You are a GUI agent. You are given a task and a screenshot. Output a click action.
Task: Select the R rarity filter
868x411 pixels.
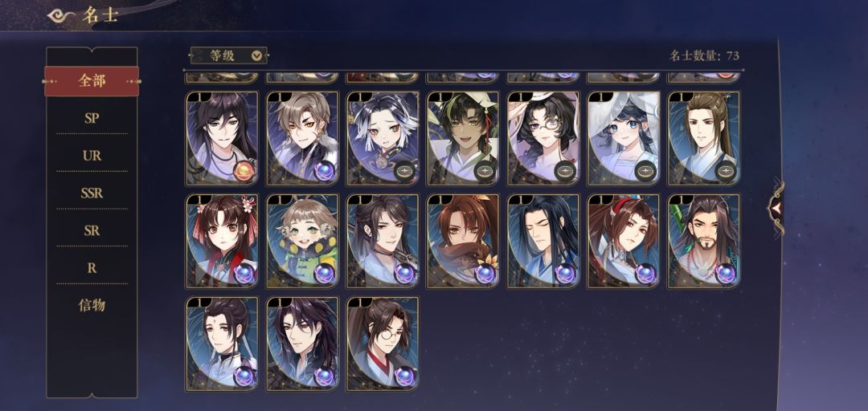(x=92, y=268)
